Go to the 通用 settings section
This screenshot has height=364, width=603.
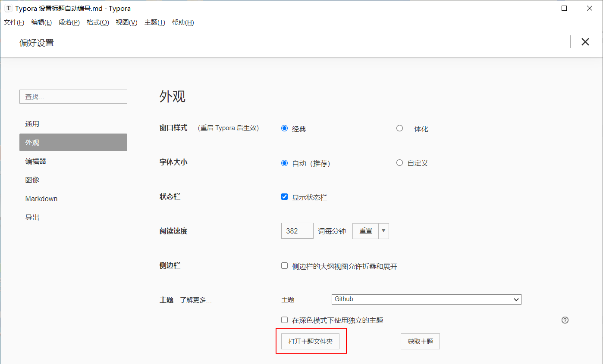coord(73,124)
